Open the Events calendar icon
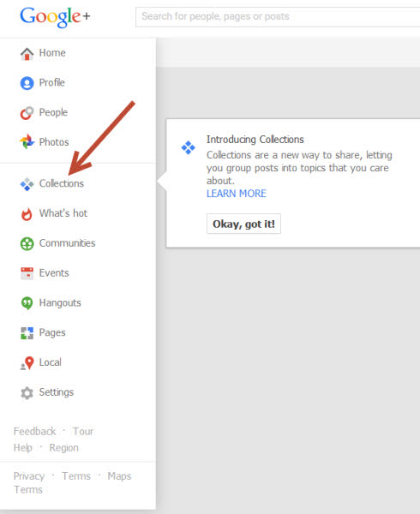420x514 pixels. [x=27, y=273]
